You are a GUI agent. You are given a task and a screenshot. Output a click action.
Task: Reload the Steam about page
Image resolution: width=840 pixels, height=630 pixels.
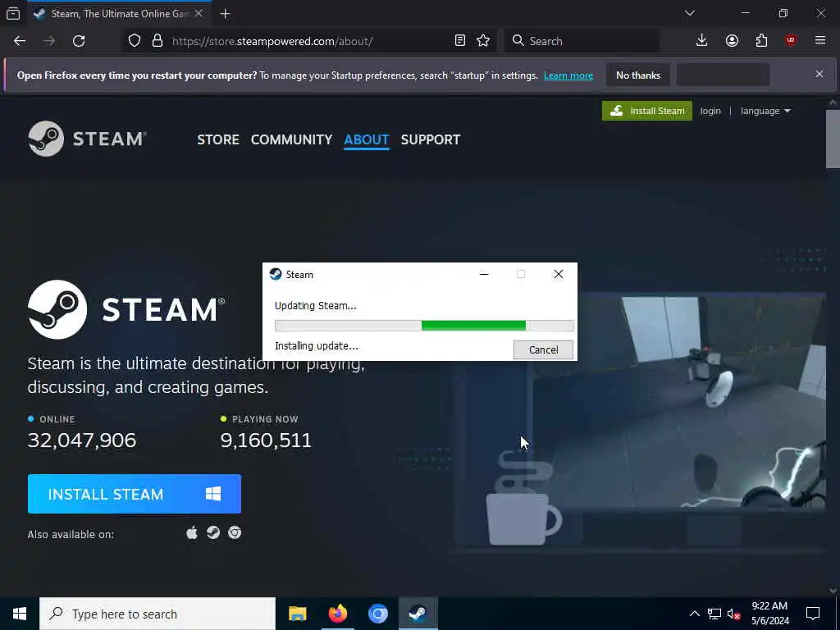pos(79,41)
